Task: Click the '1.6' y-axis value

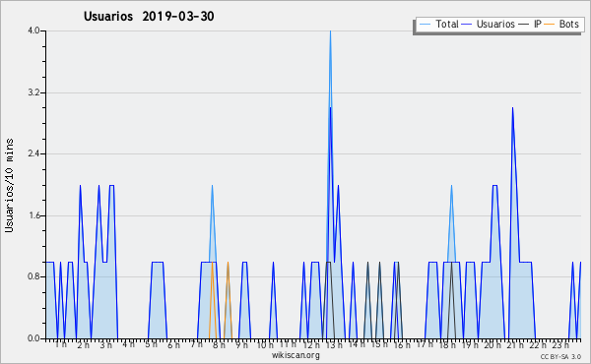Action: tap(33, 215)
